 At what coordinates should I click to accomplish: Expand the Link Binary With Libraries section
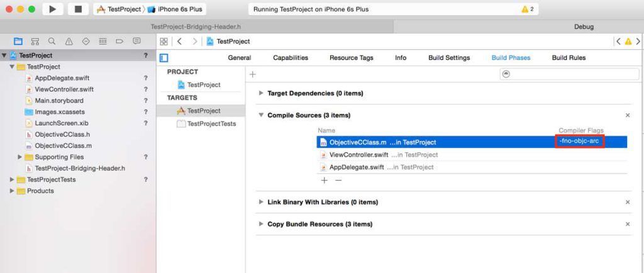coord(261,202)
